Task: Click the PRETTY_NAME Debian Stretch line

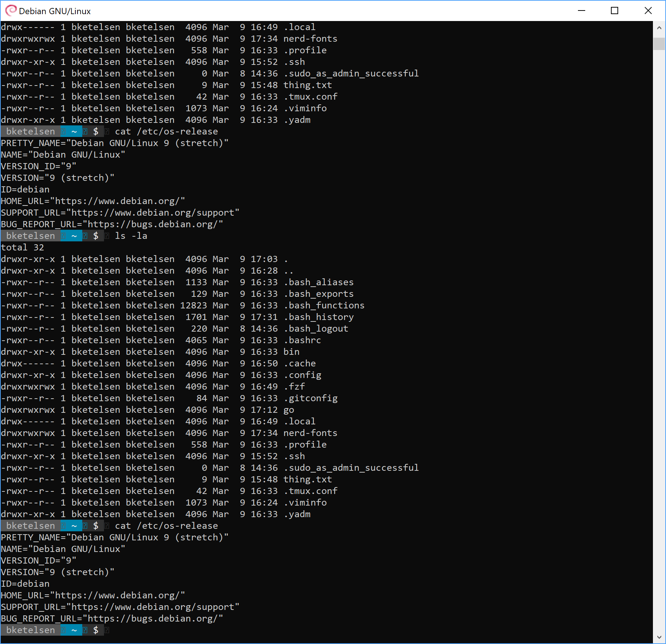Action: 114,537
